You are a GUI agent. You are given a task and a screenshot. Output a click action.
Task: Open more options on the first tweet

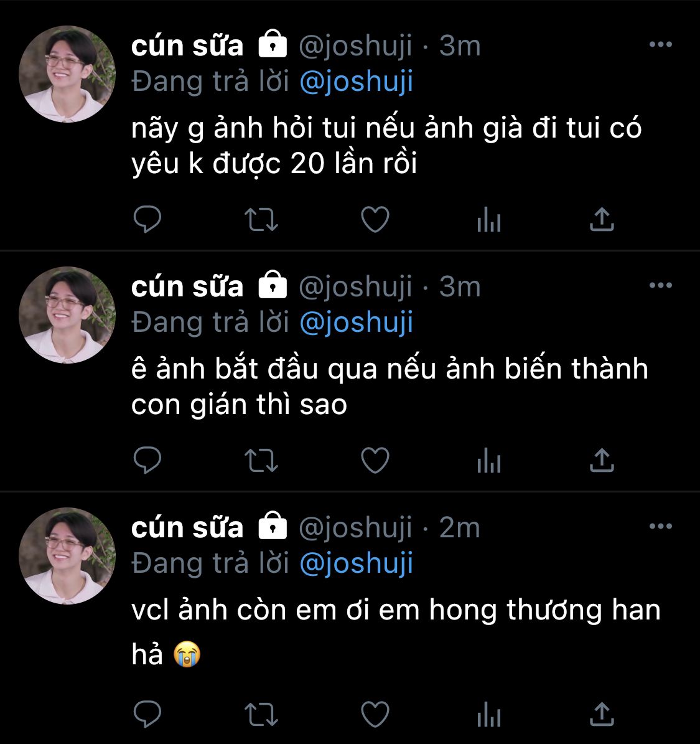coord(661,44)
